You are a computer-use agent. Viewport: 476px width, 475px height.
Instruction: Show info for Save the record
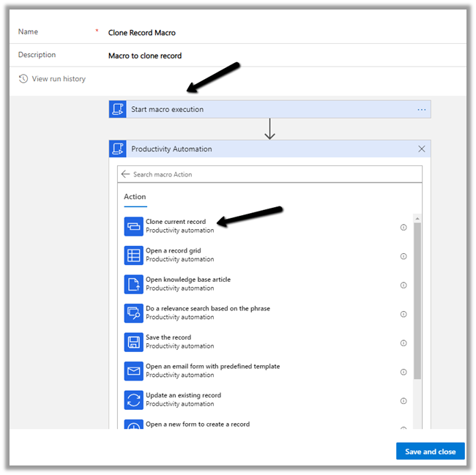point(403,343)
